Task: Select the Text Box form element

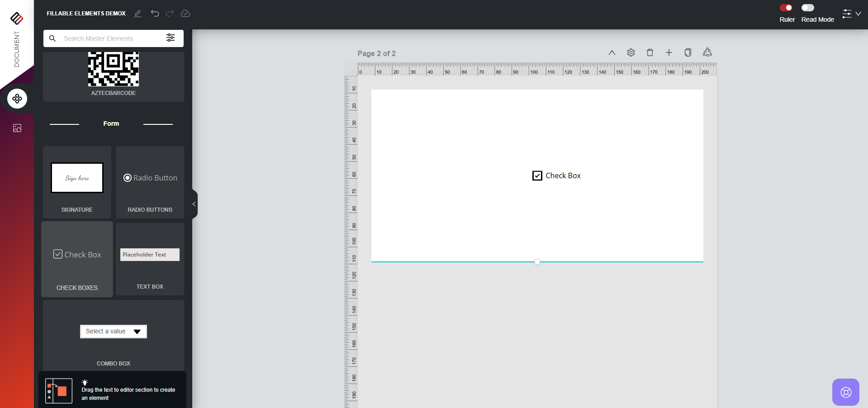Action: (150, 259)
